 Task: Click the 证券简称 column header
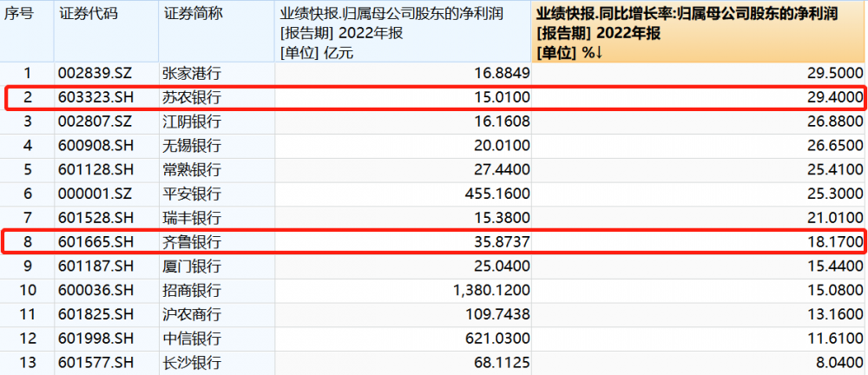pyautogui.click(x=194, y=13)
